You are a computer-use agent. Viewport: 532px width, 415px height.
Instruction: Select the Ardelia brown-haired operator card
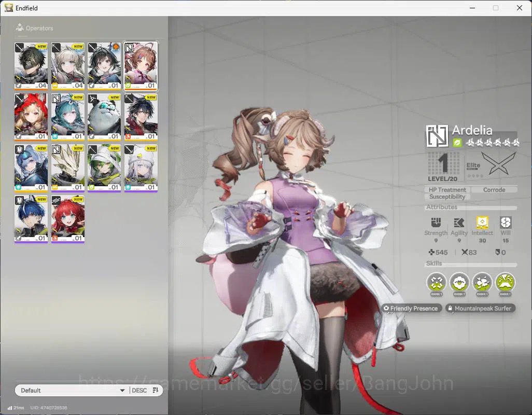[141, 66]
